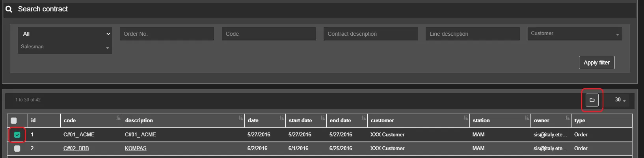The height and width of the screenshot is (158, 644).
Task: Click the search magnifier icon
Action: (9, 9)
